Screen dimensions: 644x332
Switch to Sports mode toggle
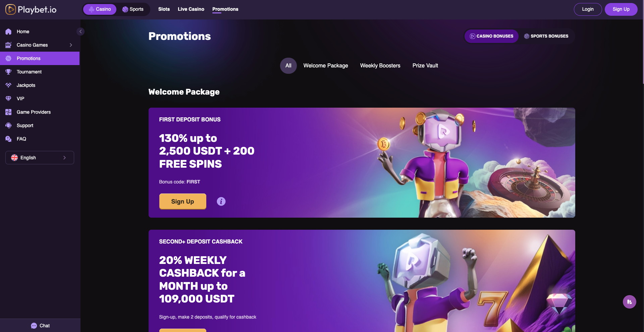coord(133,9)
